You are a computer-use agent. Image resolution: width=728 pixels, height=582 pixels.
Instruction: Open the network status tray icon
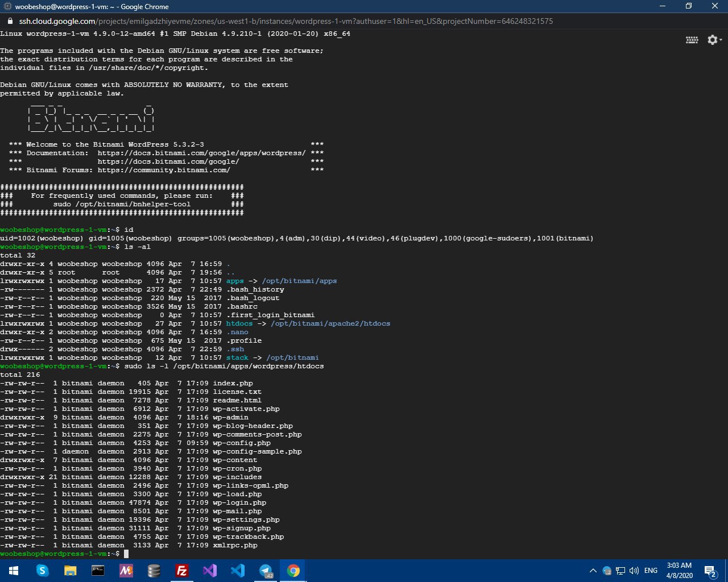[621, 571]
